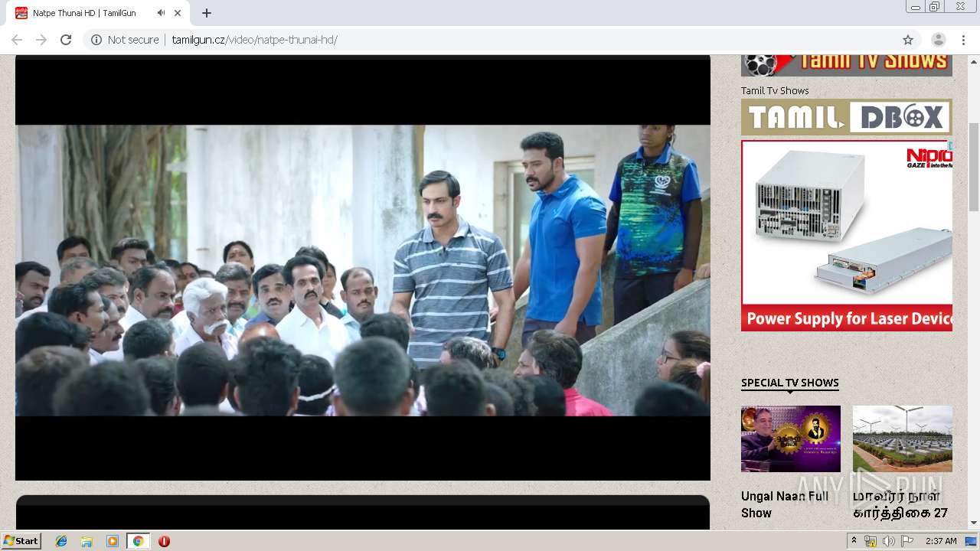The image size is (980, 551).
Task: Click the 2:37 AM clock
Action: [x=941, y=541]
